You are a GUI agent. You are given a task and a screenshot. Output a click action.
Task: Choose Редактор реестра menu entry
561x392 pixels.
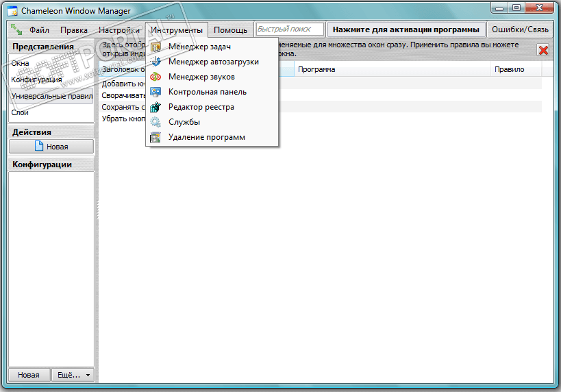click(x=212, y=107)
